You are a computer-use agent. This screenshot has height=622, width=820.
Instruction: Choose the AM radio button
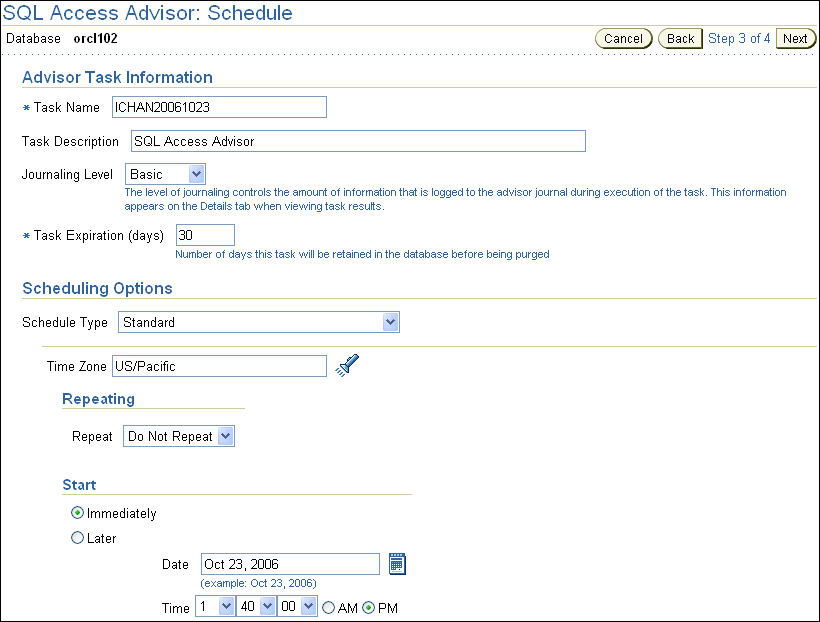pyautogui.click(x=328, y=607)
